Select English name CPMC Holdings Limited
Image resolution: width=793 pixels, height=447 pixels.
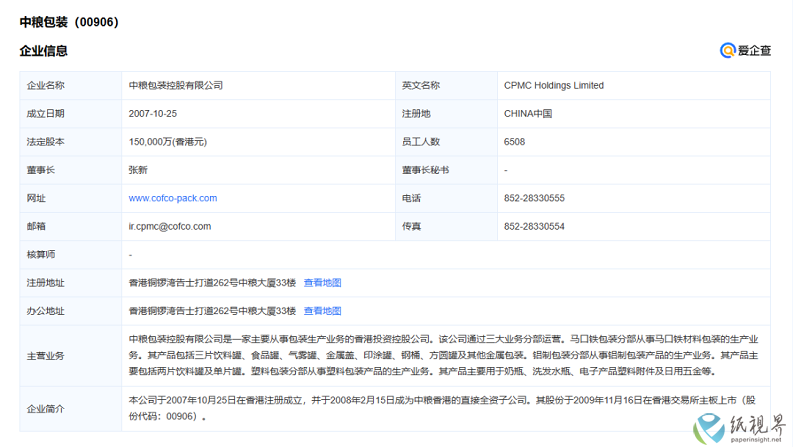pyautogui.click(x=554, y=85)
